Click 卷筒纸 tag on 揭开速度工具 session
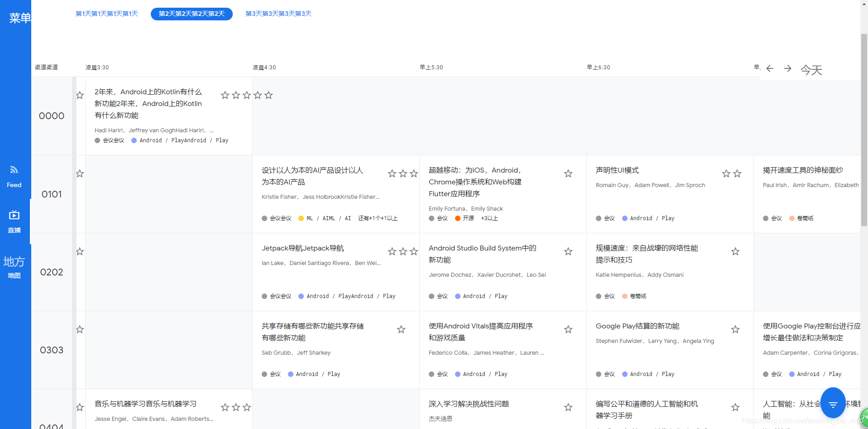Screen dimensions: 868x429 pyautogui.click(x=801, y=218)
